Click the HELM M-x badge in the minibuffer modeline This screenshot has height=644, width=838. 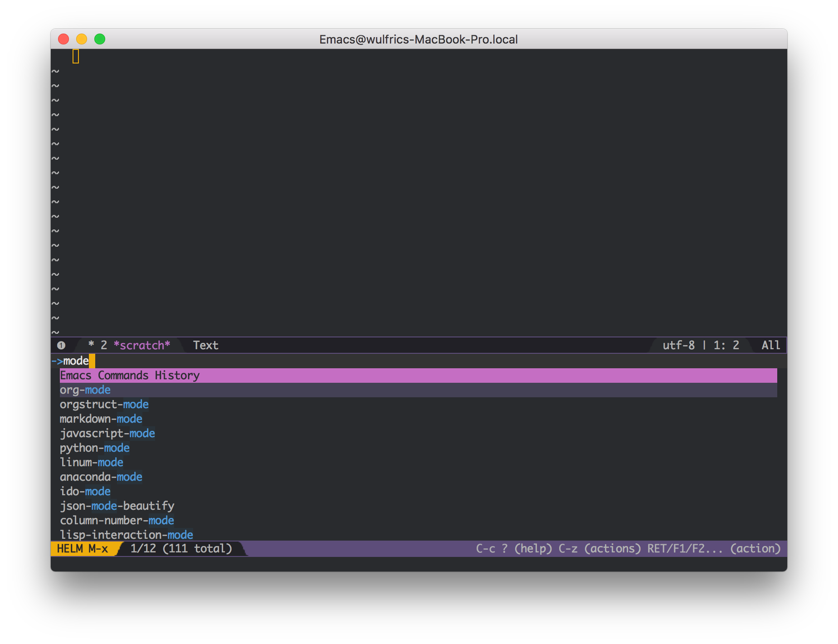click(83, 548)
